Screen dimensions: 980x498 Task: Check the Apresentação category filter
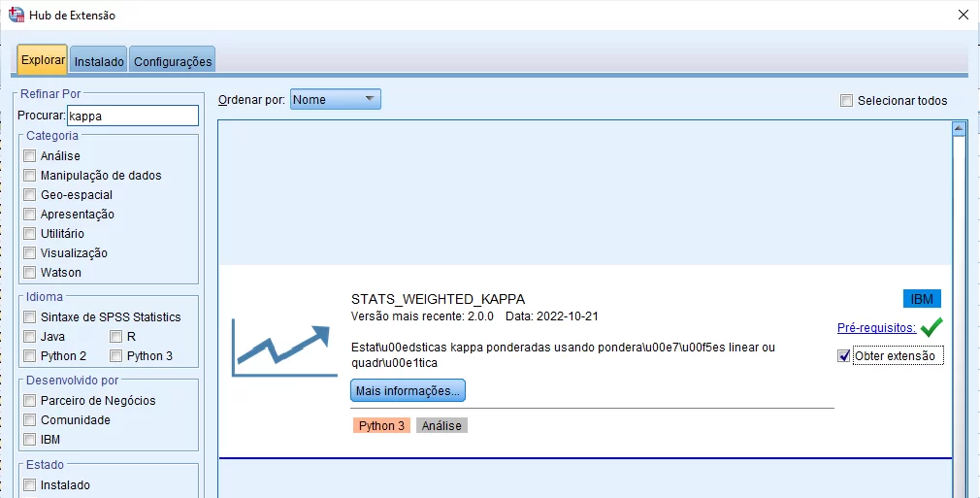(29, 214)
